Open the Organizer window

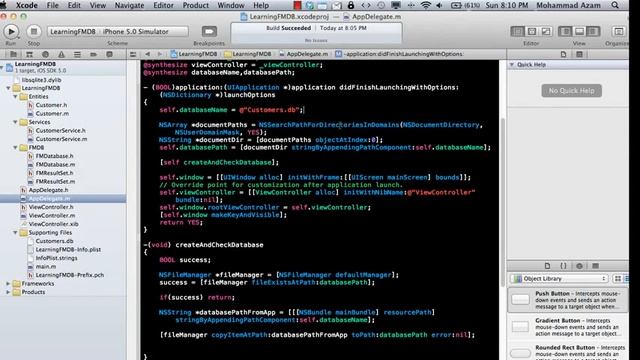tap(619, 31)
